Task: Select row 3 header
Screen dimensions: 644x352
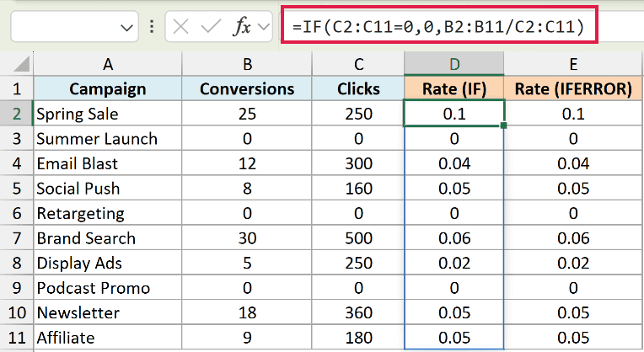Action: point(16,139)
